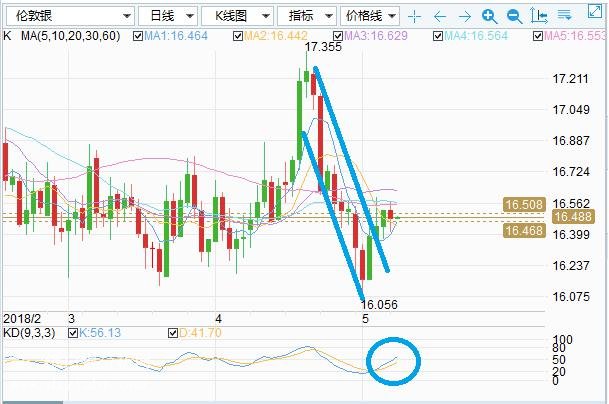609x404 pixels.
Task: Expand the 指标 indicator dropdown
Action: click(x=307, y=16)
